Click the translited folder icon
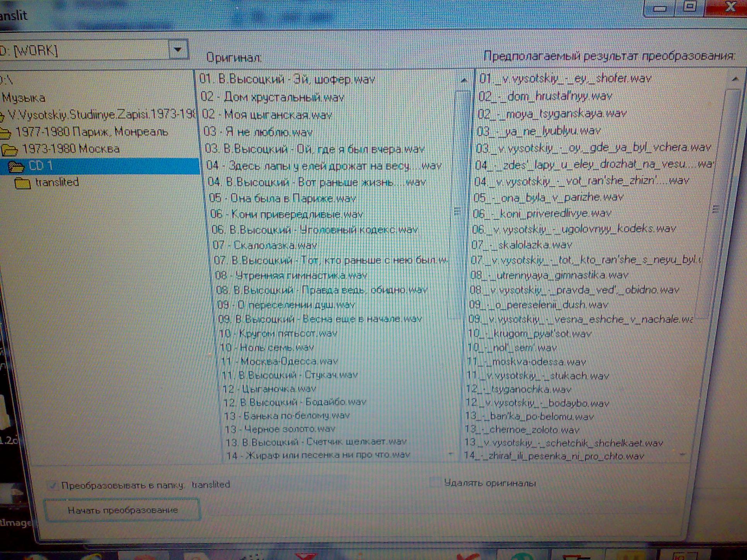Screen dimensions: 747x560 22,183
